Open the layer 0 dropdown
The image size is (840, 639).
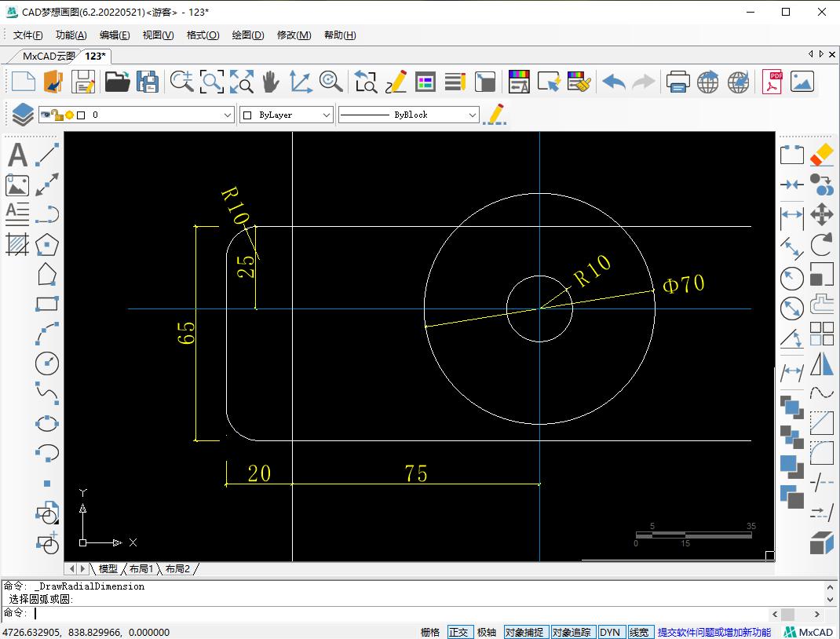[228, 115]
